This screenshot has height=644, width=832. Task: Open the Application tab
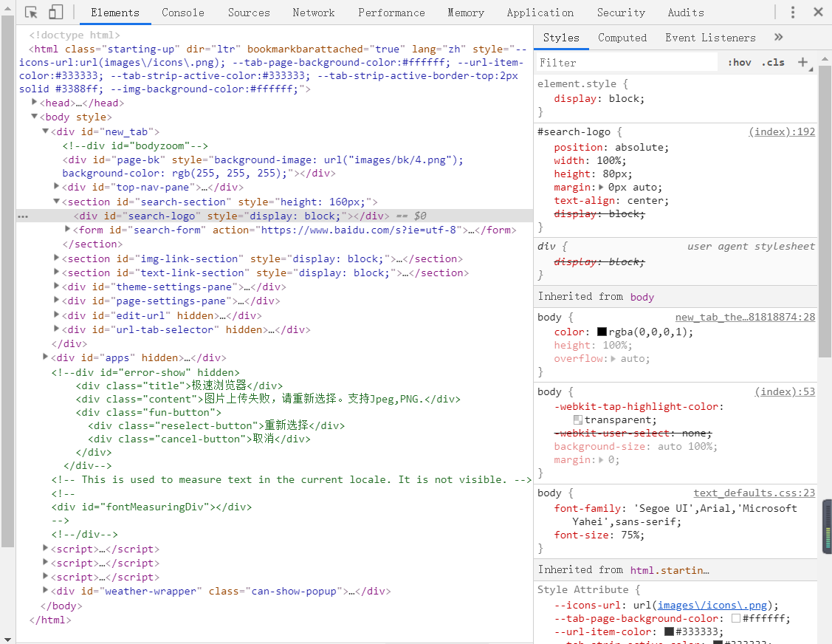(x=540, y=13)
